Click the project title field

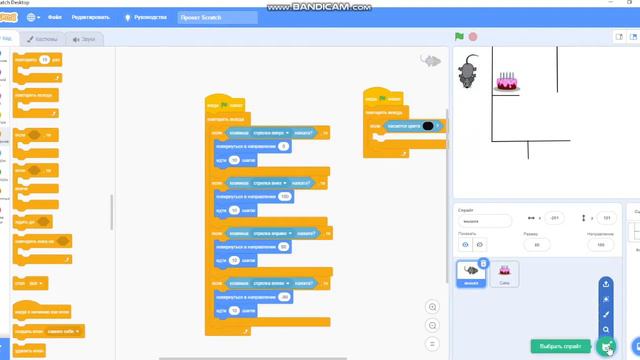[217, 17]
